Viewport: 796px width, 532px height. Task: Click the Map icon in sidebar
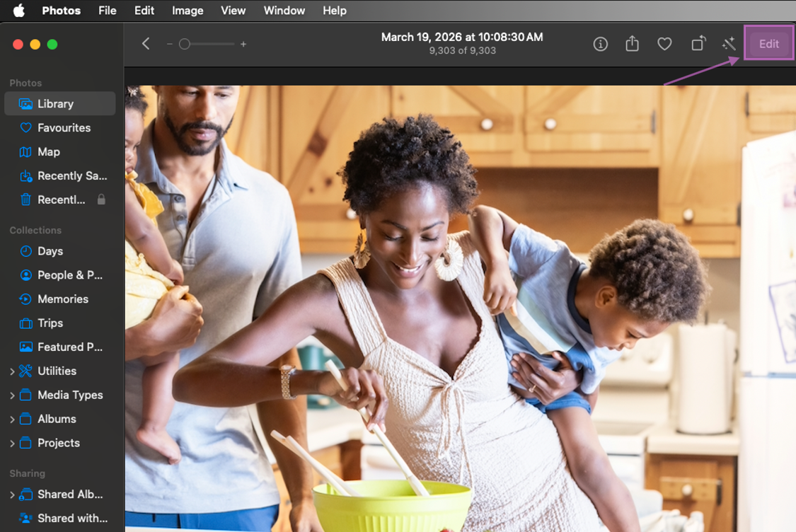pyautogui.click(x=25, y=152)
